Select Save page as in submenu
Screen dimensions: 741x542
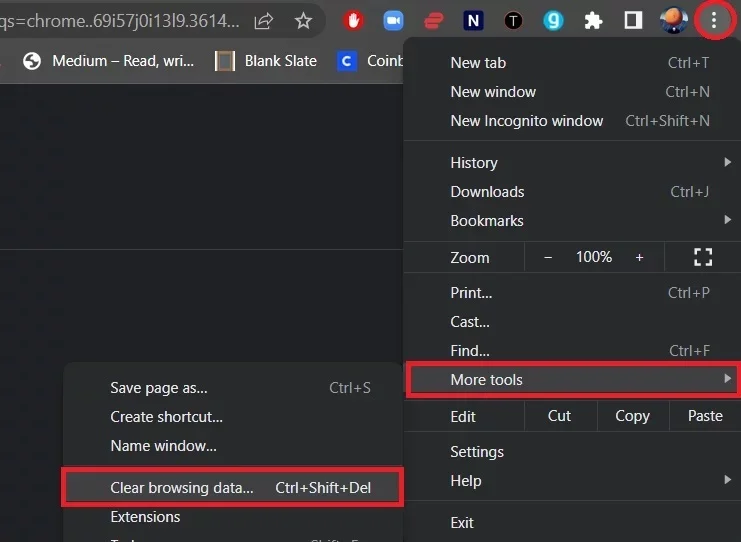[x=233, y=388]
